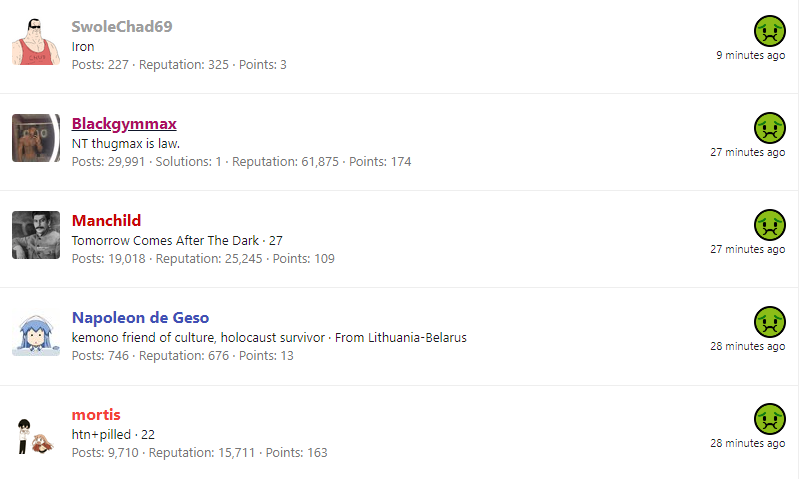Click Napoleon de Geso's '28 minutes ago' timestamp

pos(748,346)
